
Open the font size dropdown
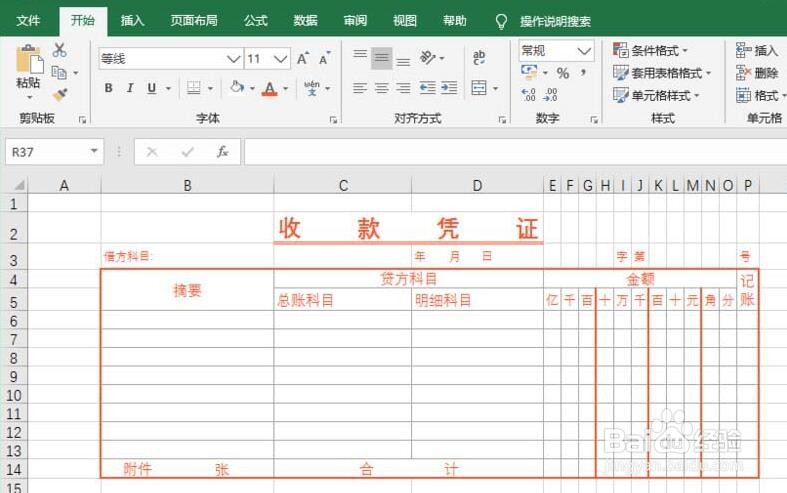click(x=281, y=59)
